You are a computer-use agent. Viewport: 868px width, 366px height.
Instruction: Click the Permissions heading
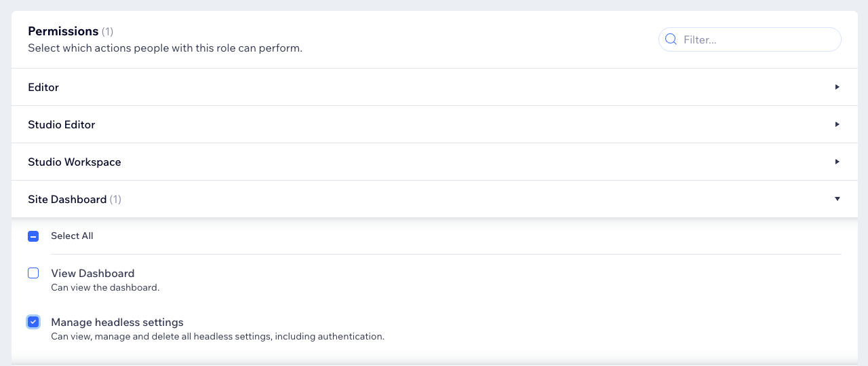pyautogui.click(x=63, y=31)
